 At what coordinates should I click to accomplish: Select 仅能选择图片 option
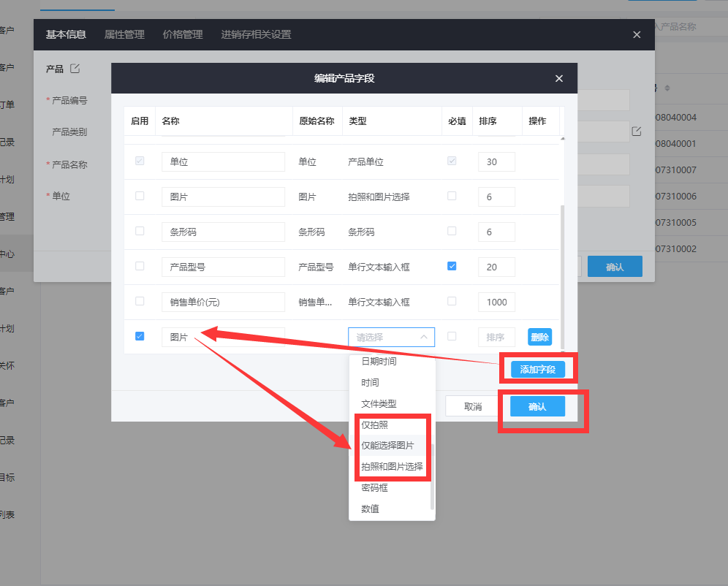pyautogui.click(x=392, y=446)
